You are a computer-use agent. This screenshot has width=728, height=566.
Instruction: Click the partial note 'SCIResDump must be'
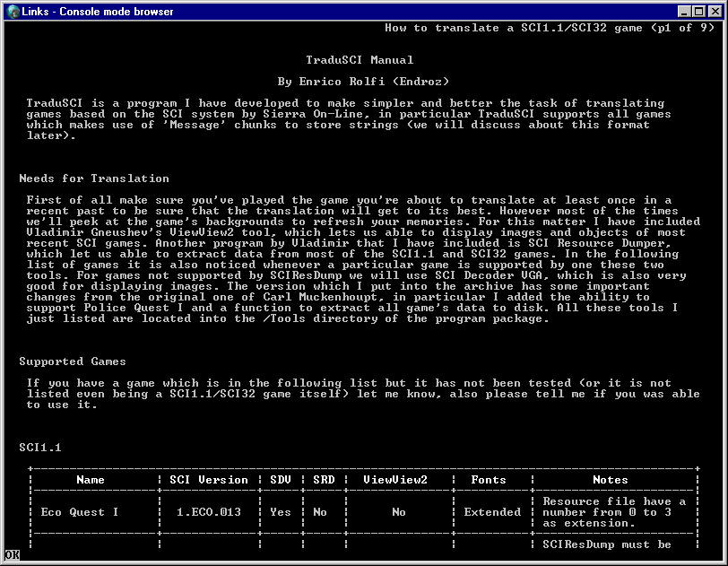607,544
